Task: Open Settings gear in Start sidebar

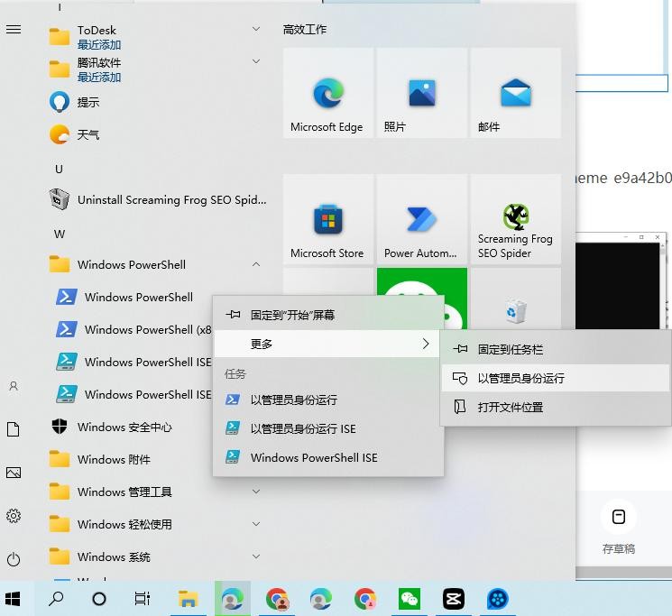Action: 14,516
